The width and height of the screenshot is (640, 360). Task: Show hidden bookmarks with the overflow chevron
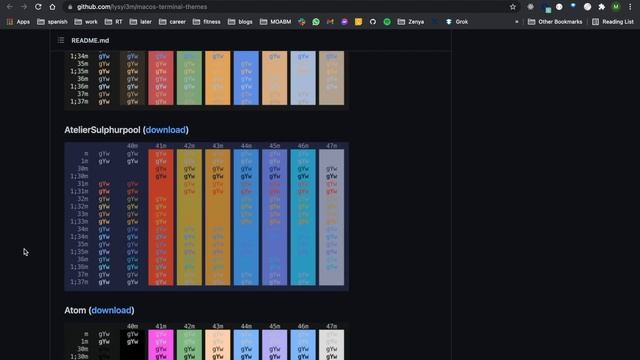tap(517, 22)
